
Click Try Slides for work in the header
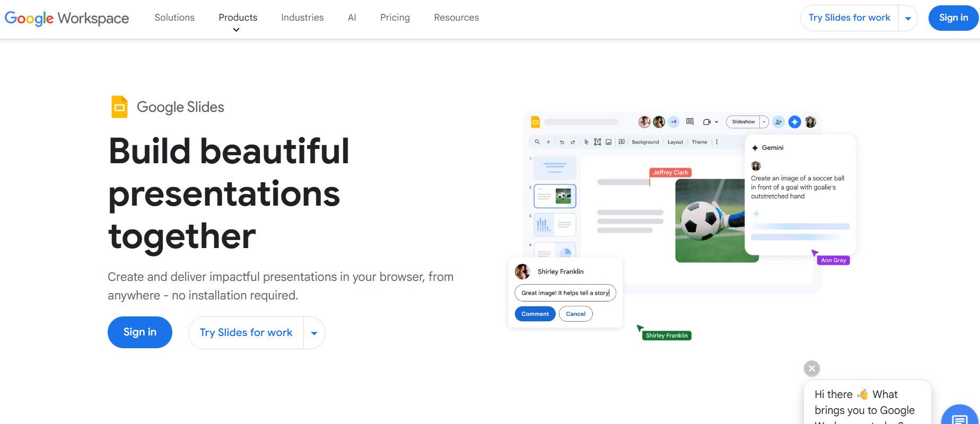click(x=850, y=18)
